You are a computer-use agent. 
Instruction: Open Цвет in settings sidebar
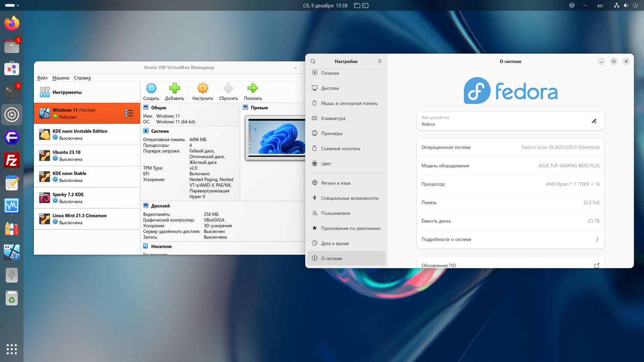(346, 164)
